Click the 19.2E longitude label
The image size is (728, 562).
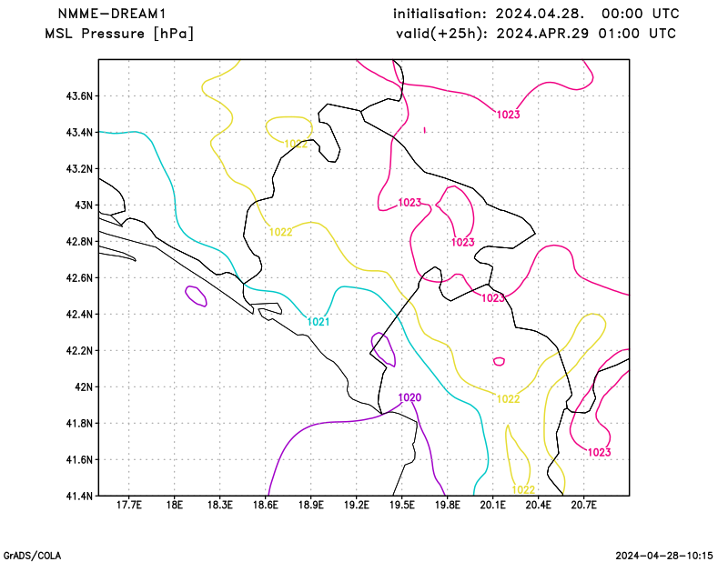coord(357,506)
